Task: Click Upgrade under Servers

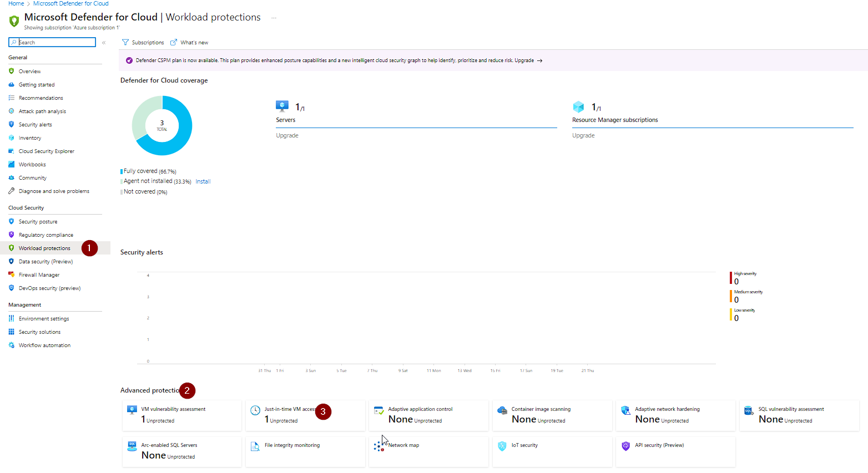Action: click(x=287, y=135)
